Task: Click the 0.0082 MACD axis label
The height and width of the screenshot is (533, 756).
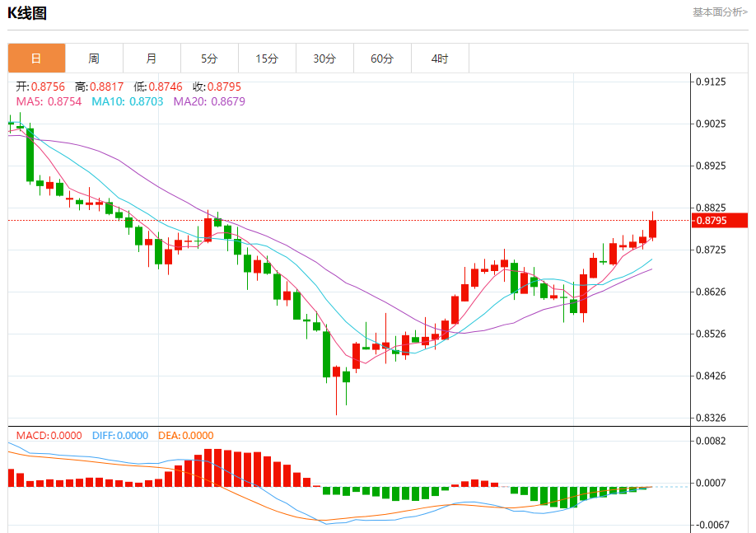Action: tap(711, 441)
